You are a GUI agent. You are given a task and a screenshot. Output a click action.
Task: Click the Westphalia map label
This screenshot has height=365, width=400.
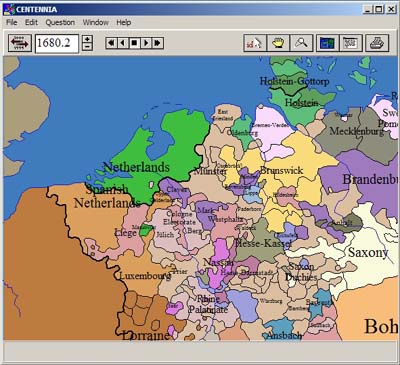[226, 219]
